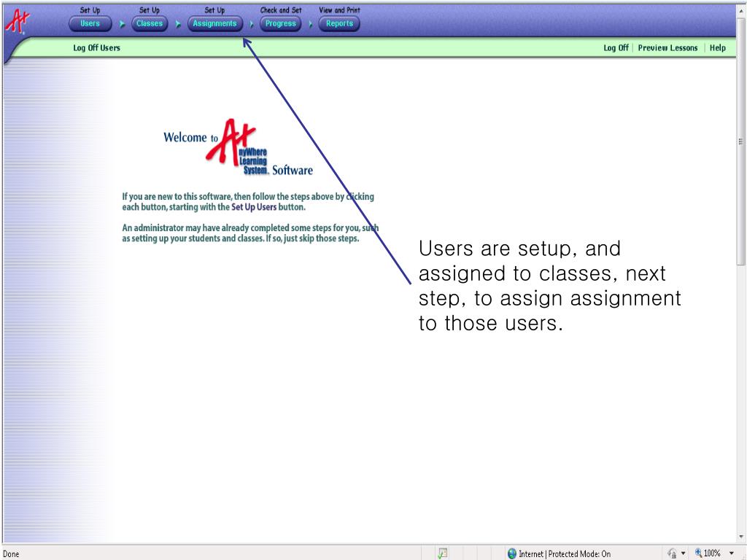Image resolution: width=747 pixels, height=560 pixels.
Task: Open the Set Up Classes step
Action: (149, 23)
